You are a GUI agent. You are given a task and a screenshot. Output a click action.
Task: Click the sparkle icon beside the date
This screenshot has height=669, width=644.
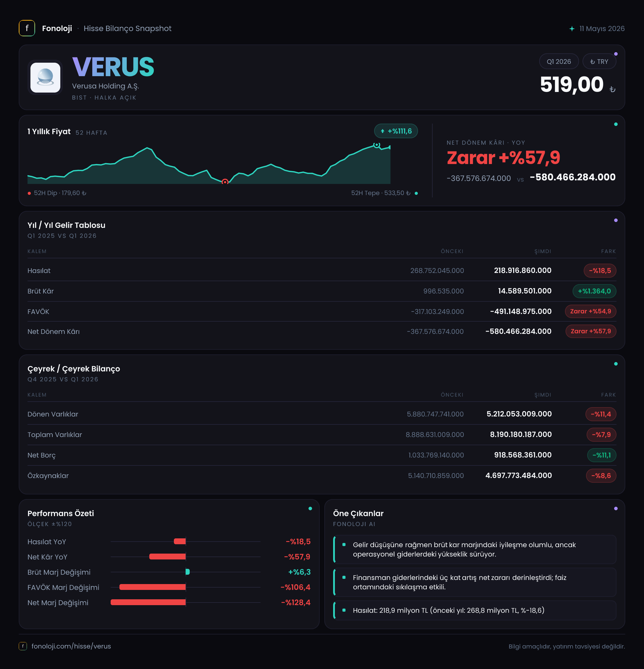click(572, 29)
